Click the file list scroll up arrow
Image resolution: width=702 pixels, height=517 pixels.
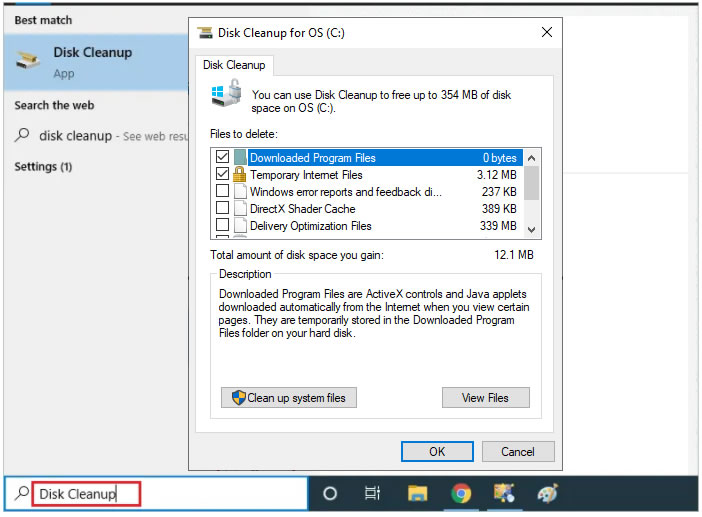(x=531, y=158)
